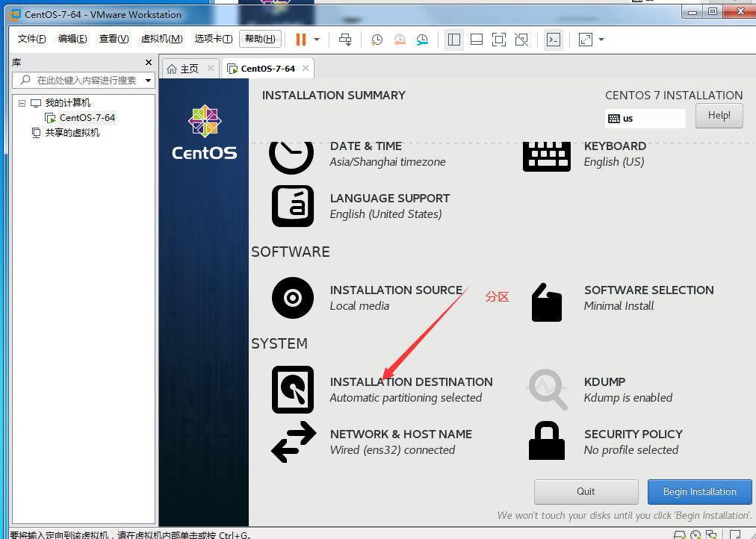Click the unity mode icon
Screen dimensions: 756x539
click(521, 40)
